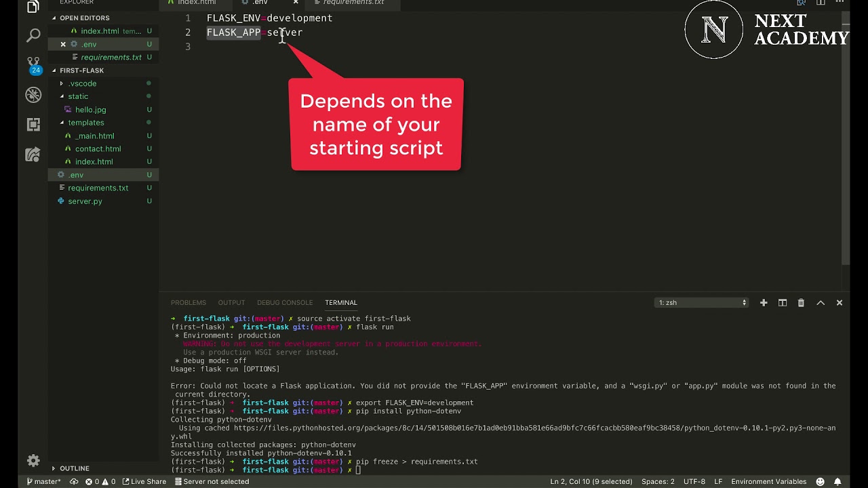This screenshot has height=488, width=868.
Task: Click the FLASK_ENV=development line
Action: point(269,18)
